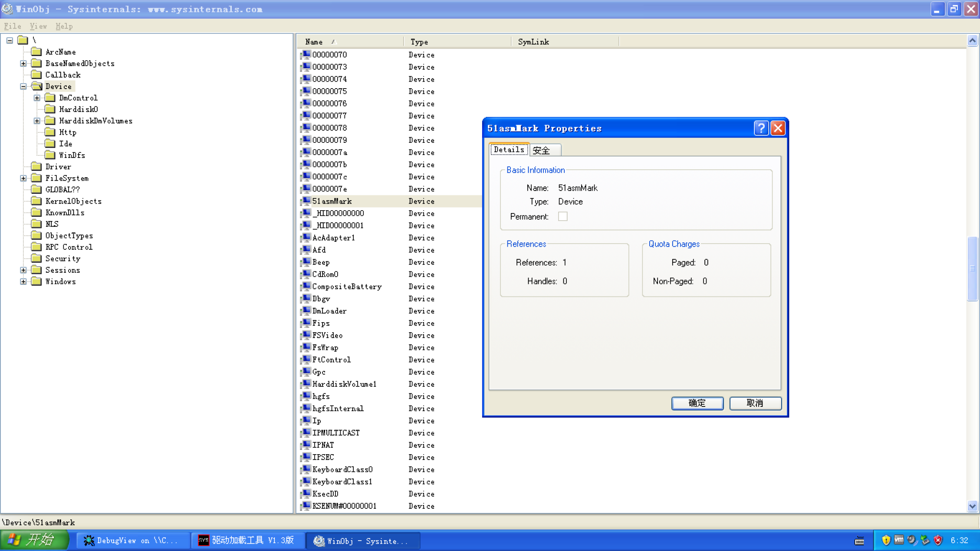This screenshot has width=980, height=551.
Task: Open the volume speaker icon in the tray
Action: tap(911, 540)
